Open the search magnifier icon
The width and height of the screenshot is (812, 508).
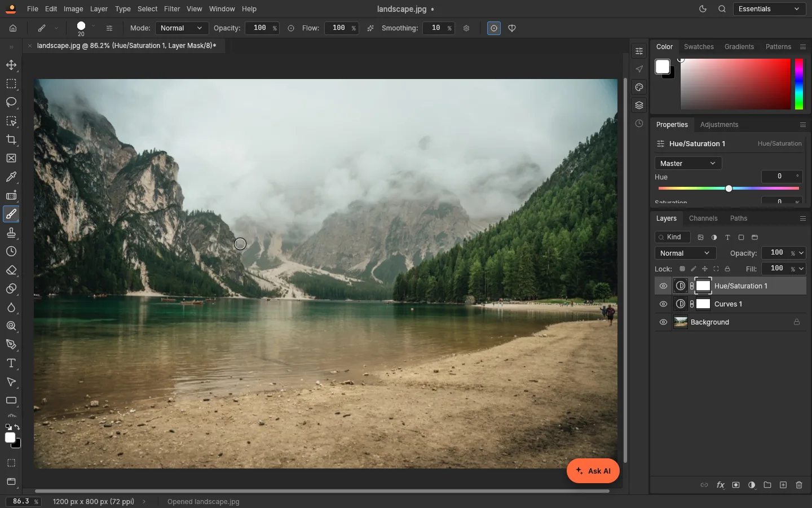[x=722, y=9]
